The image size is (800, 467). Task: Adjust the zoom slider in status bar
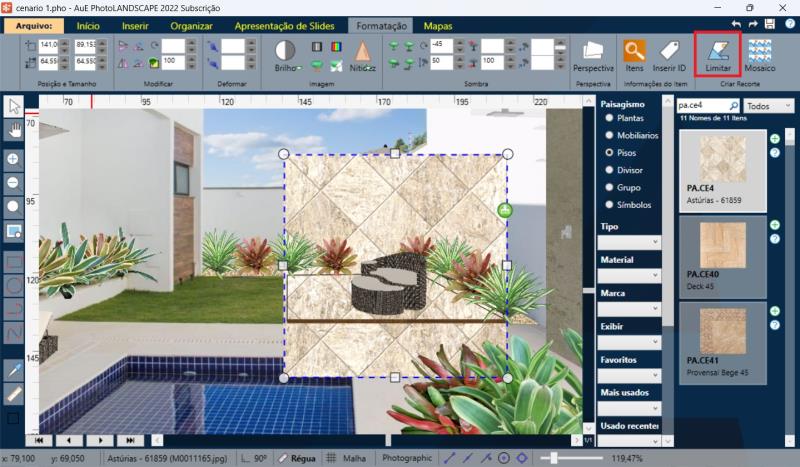tap(553, 458)
